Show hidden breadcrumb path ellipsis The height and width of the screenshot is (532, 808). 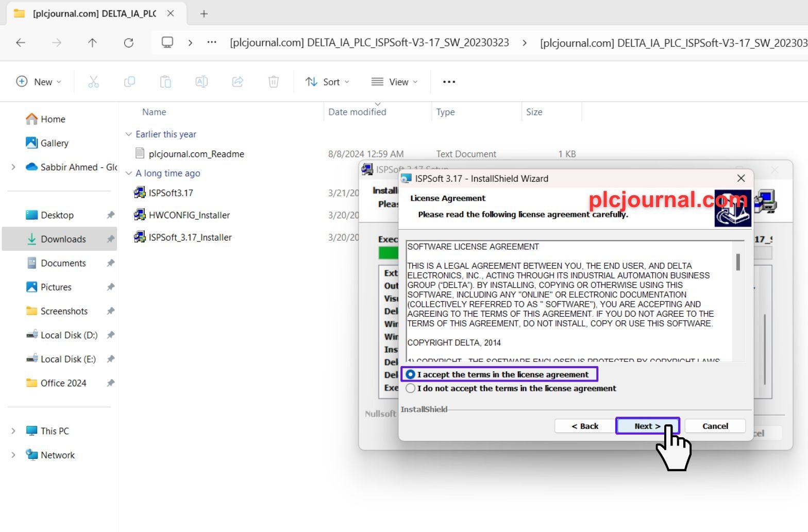pos(212,43)
